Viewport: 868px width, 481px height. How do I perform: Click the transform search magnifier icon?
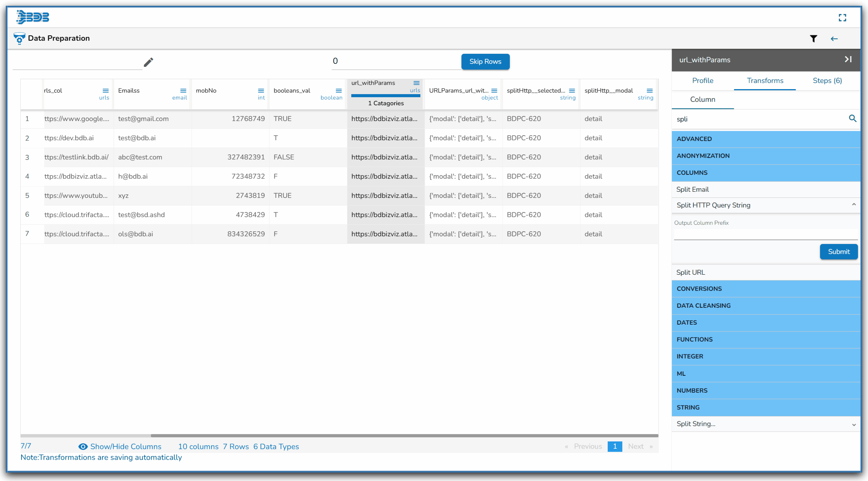click(852, 119)
